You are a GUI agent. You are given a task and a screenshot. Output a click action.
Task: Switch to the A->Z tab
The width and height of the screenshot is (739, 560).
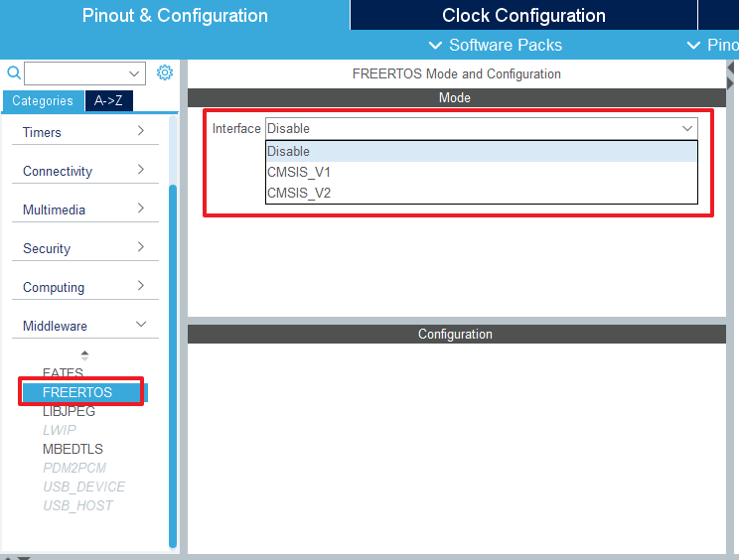[x=109, y=101]
